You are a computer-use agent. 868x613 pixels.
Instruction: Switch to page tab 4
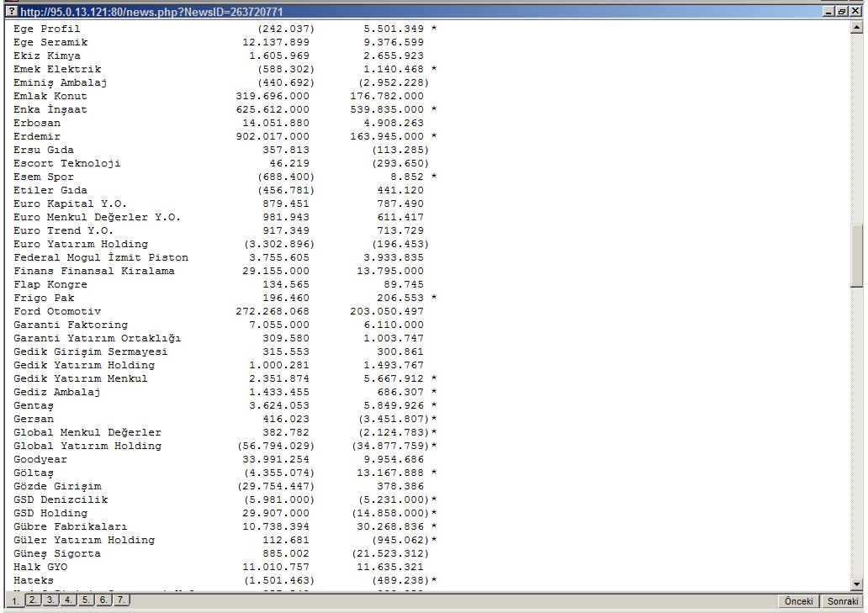coord(68,600)
